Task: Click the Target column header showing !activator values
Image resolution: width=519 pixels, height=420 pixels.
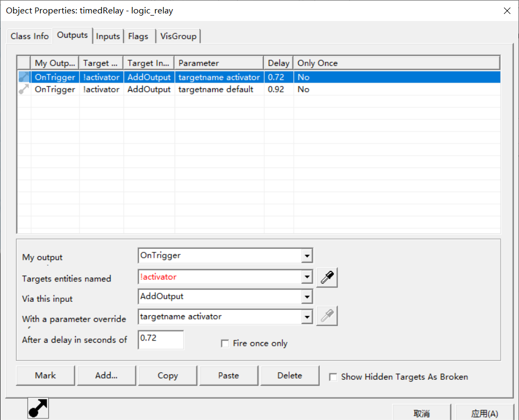Action: 100,63
